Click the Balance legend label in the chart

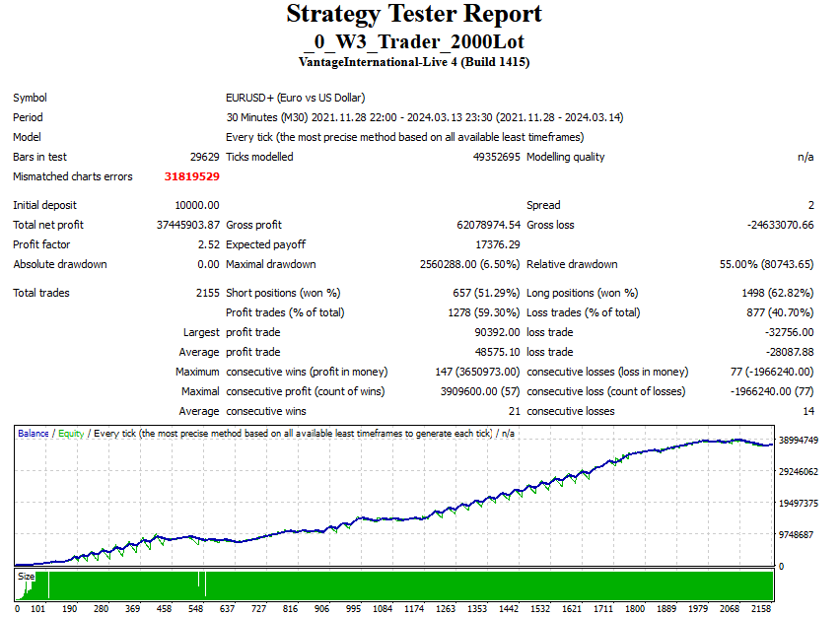tap(35, 434)
